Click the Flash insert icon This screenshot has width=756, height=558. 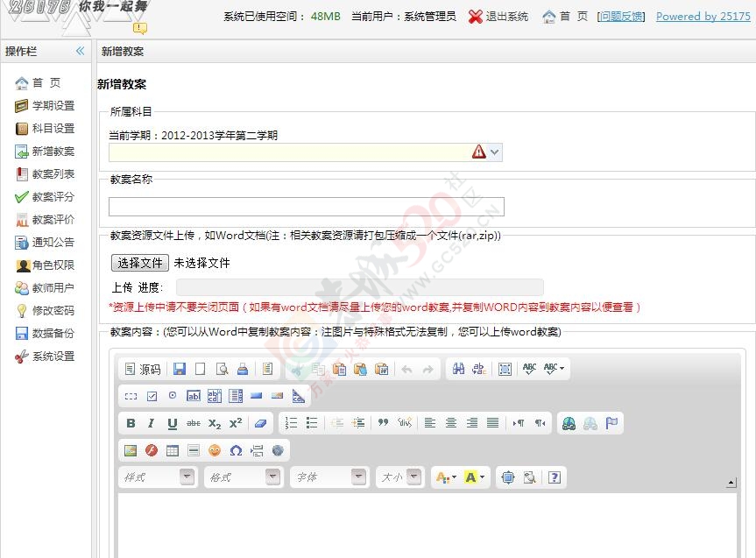click(x=152, y=450)
